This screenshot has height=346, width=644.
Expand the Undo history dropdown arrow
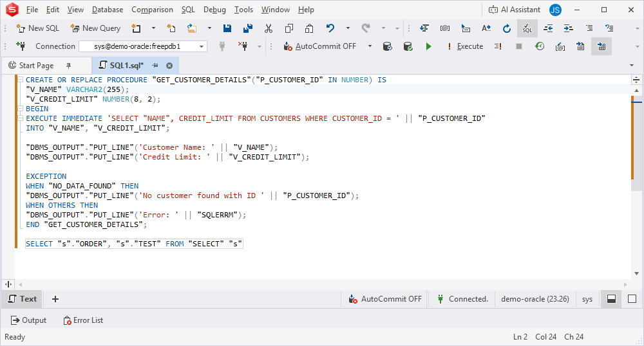pyautogui.click(x=348, y=28)
